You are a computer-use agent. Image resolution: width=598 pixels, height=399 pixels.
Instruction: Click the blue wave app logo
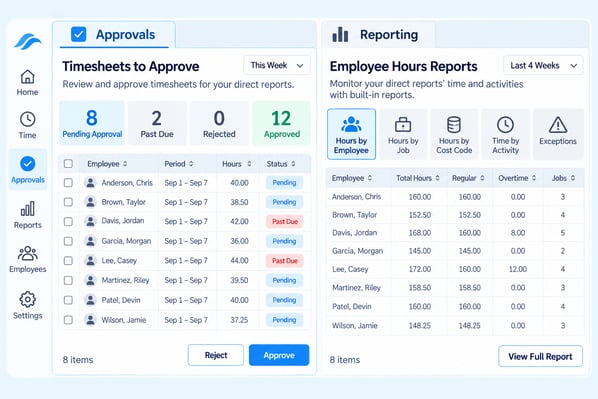pos(27,41)
